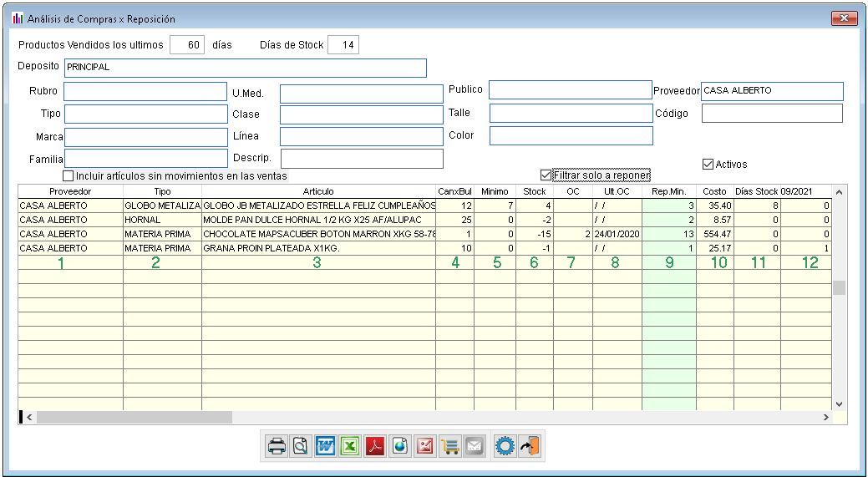Toggle the 'Activos' checkbox

[x=708, y=165]
